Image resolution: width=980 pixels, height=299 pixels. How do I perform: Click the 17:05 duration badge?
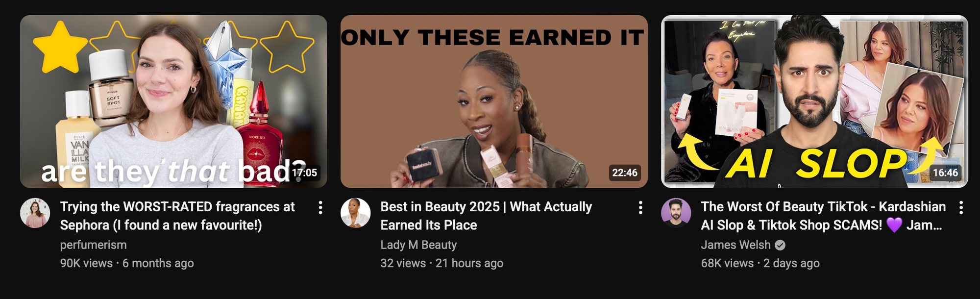click(x=304, y=173)
